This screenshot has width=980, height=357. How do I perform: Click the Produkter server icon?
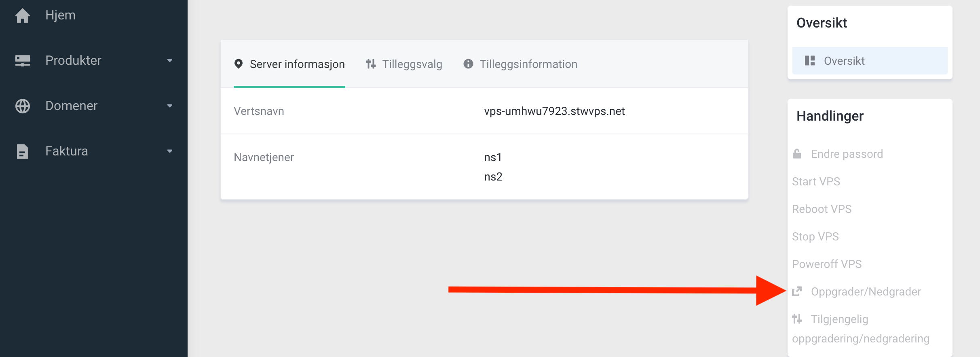pos(23,61)
